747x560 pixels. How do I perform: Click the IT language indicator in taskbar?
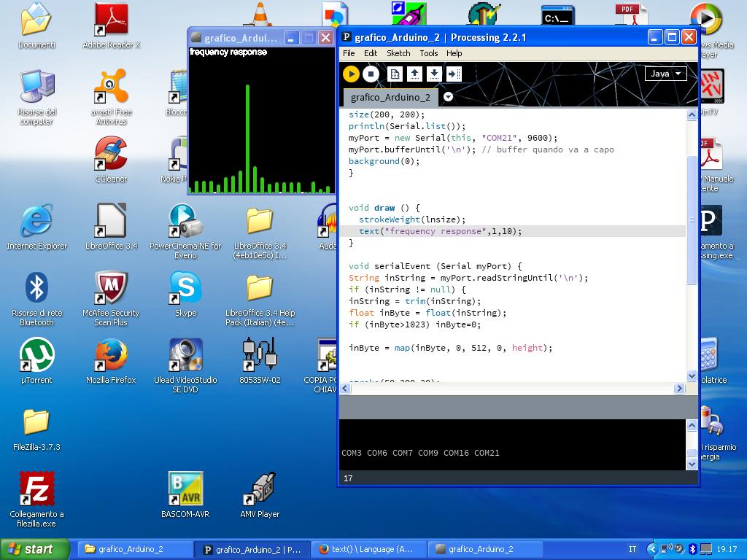coord(632,549)
